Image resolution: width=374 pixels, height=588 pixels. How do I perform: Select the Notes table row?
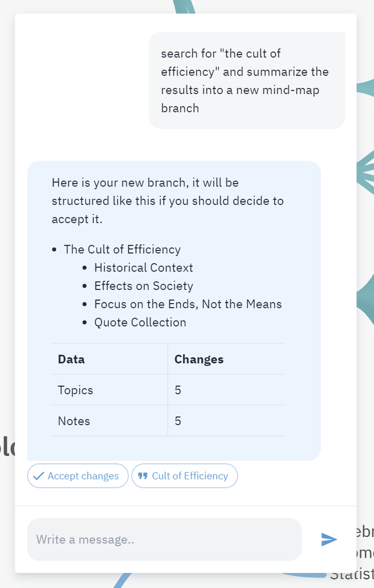click(x=74, y=421)
